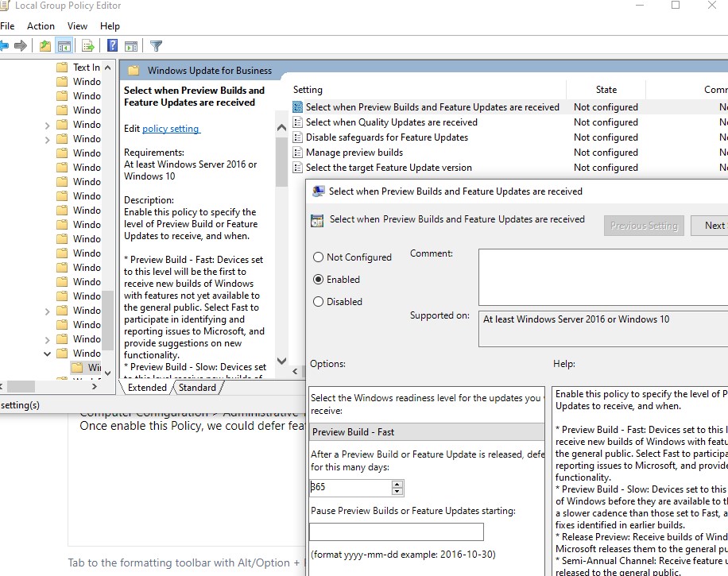Select the Up one level folder icon
This screenshot has width=728, height=576.
46,45
